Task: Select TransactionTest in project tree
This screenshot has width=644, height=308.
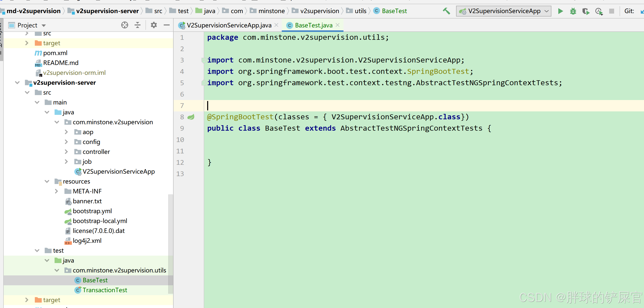Action: 104,290
